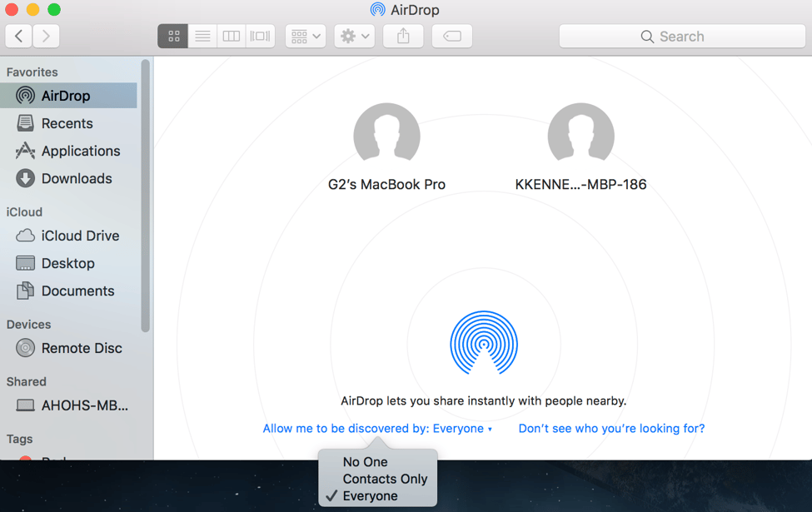Switch to list view
The width and height of the screenshot is (812, 512).
coord(202,37)
